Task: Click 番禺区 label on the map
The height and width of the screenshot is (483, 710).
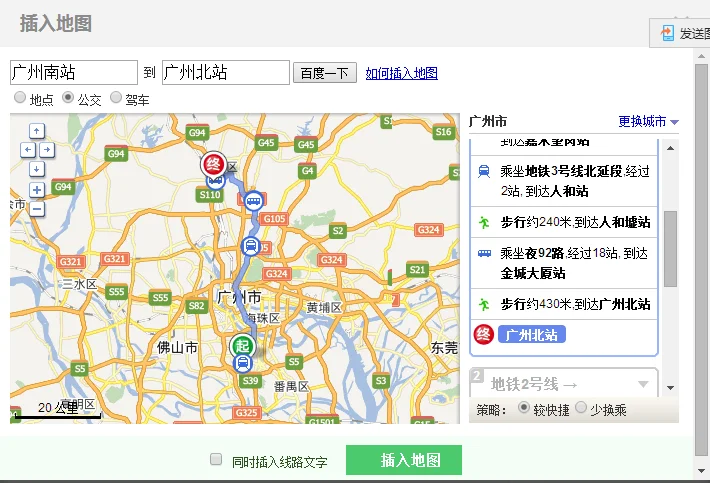Action: (291, 387)
